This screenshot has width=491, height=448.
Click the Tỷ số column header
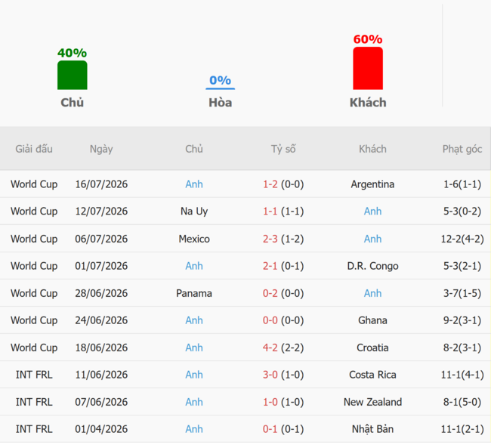coord(283,149)
